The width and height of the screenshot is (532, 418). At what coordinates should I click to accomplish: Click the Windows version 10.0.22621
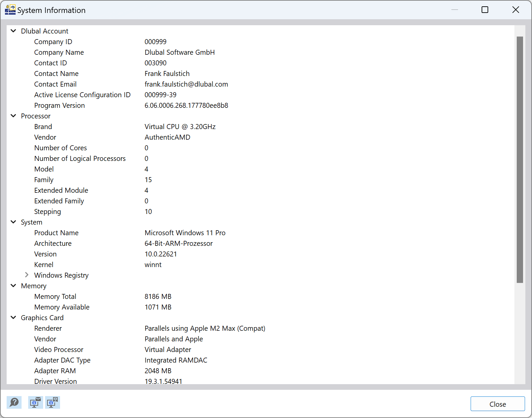click(161, 254)
